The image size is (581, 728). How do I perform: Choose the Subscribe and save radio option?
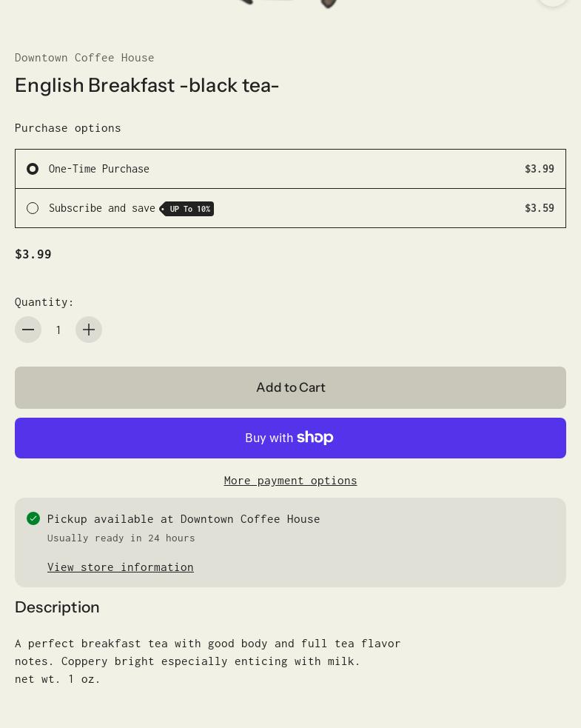[x=33, y=208]
